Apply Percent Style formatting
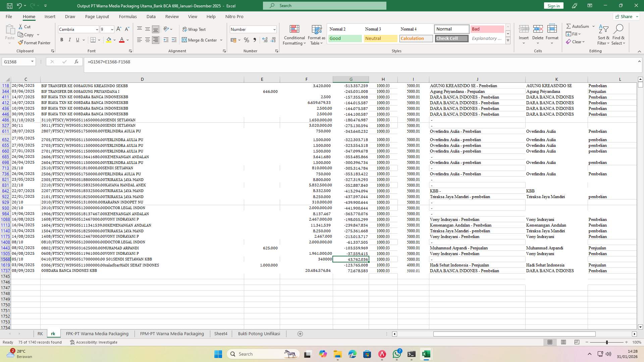Screen dimensions: 644x362 point(247,40)
